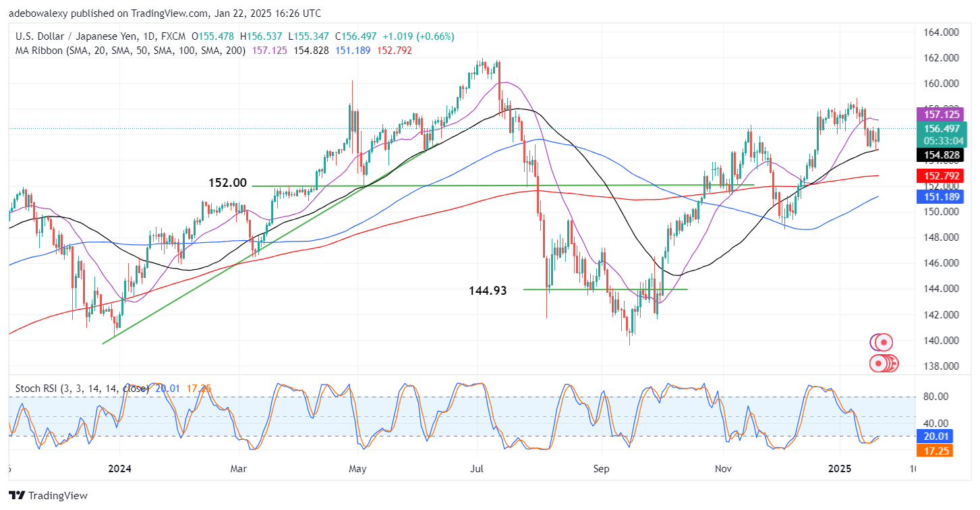
Task: Click the 05:33:04 bar countdown timer
Action: (942, 140)
